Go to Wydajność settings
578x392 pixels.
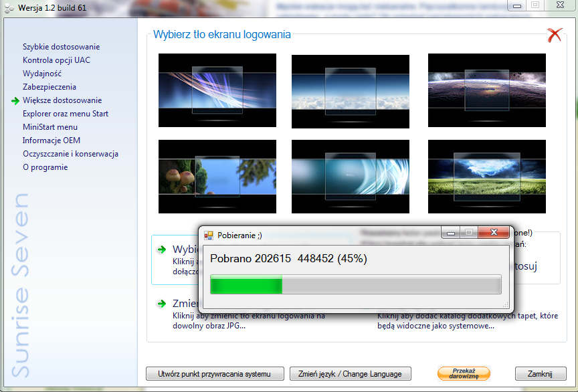pyautogui.click(x=42, y=74)
